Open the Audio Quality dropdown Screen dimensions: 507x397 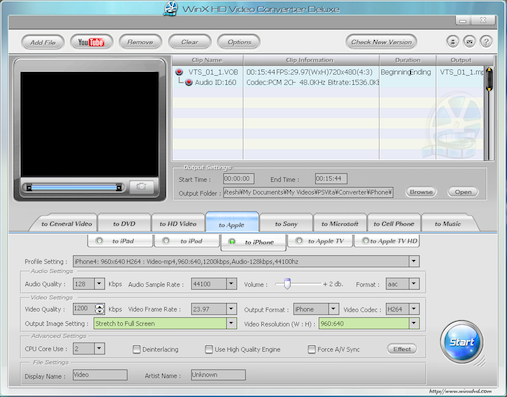pos(99,284)
